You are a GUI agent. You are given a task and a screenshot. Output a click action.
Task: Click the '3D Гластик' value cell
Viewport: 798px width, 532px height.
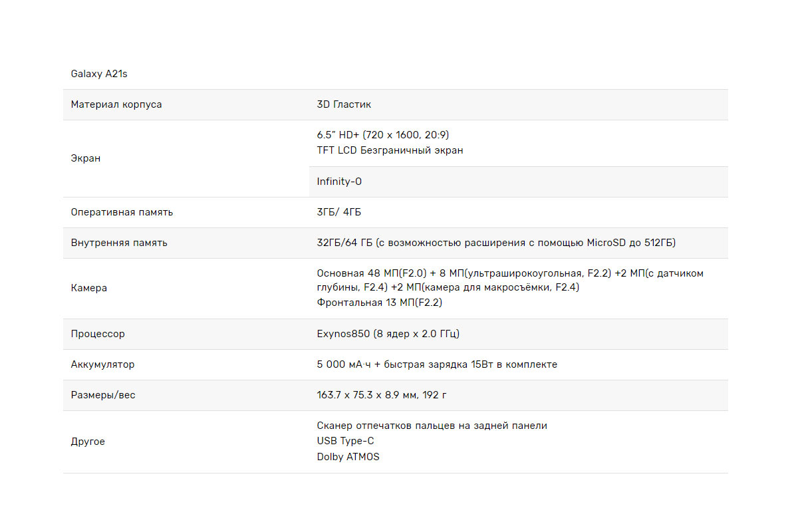(x=344, y=104)
